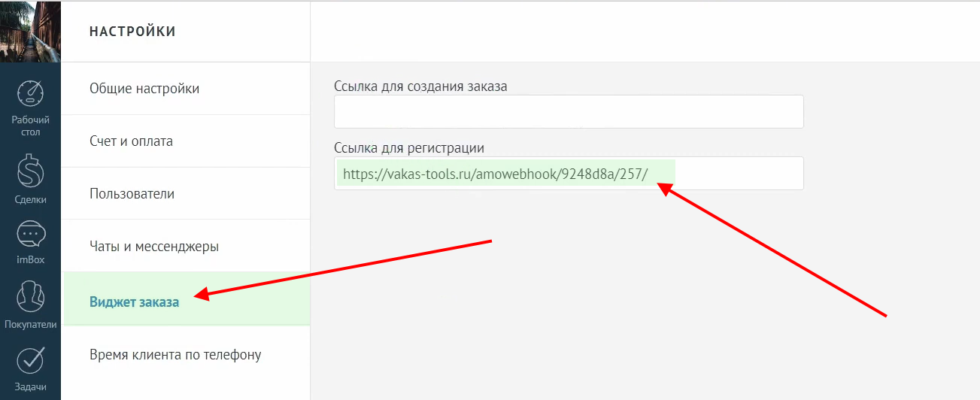This screenshot has height=400, width=980.
Task: Click the Рабочий стол text label
Action: point(30,126)
